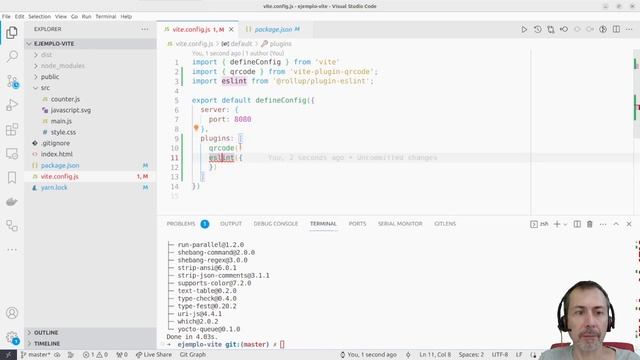Image resolution: width=640 pixels, height=360 pixels.
Task: Open the Extensions view icon
Action: click(x=12, y=129)
